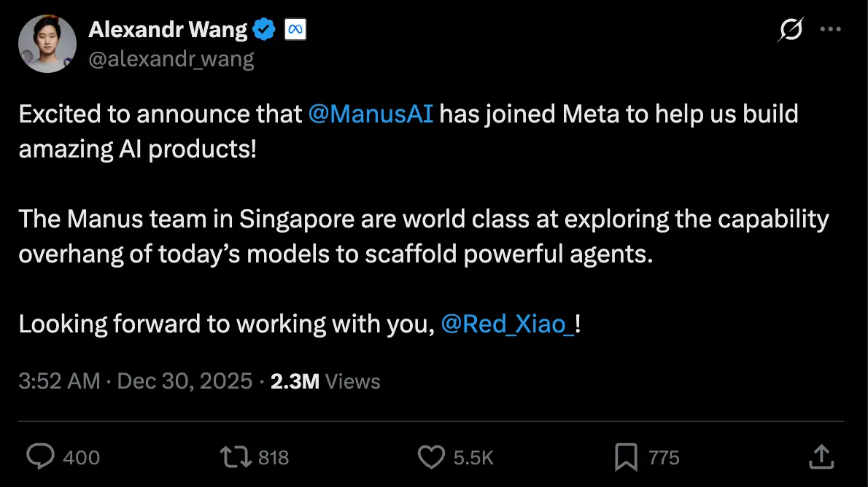Screen dimensions: 868x487
Task: Open the @Red_Xiao_ mention link
Action: pos(508,324)
